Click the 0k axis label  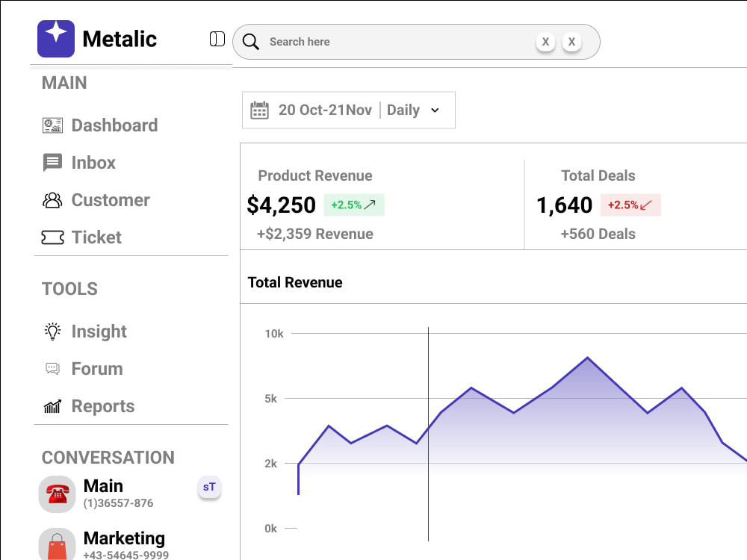click(x=270, y=529)
